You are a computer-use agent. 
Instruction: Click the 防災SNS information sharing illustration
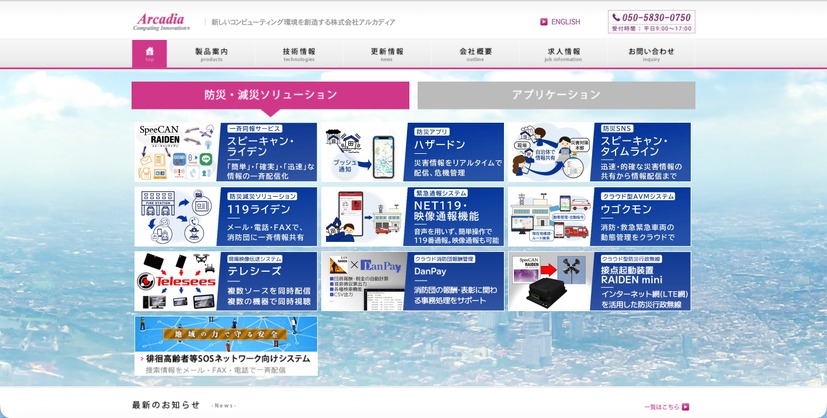tap(550, 152)
